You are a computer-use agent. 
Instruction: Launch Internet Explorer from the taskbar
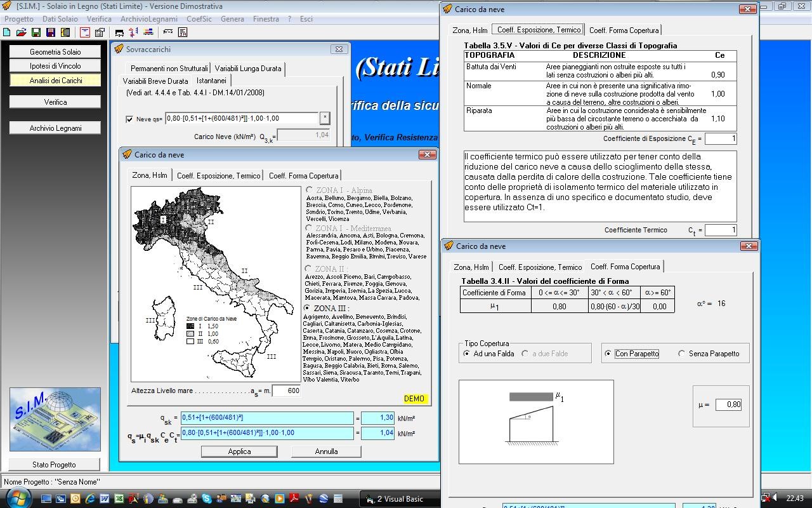point(89,498)
